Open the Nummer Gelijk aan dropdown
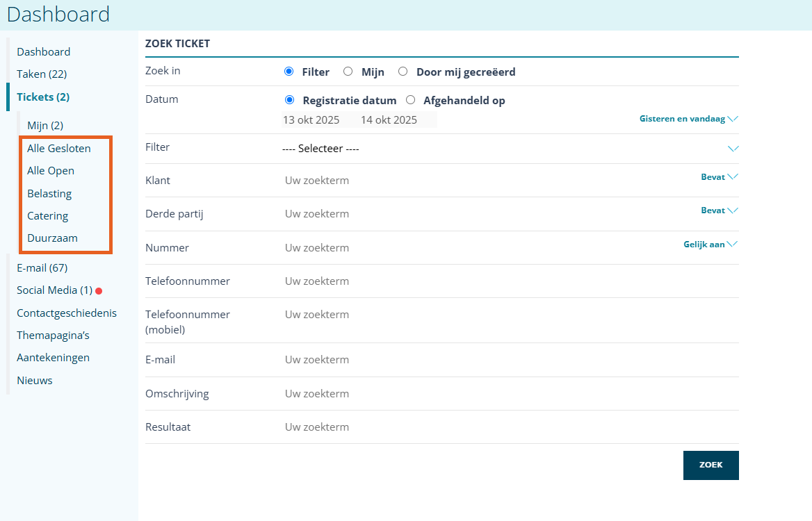 [x=710, y=245]
